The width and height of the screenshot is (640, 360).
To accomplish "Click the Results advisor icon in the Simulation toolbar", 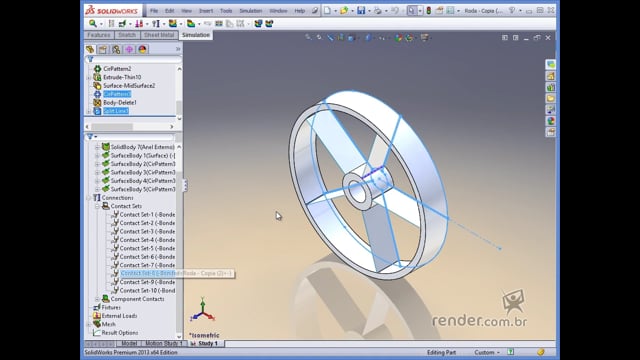I will [x=191, y=24].
